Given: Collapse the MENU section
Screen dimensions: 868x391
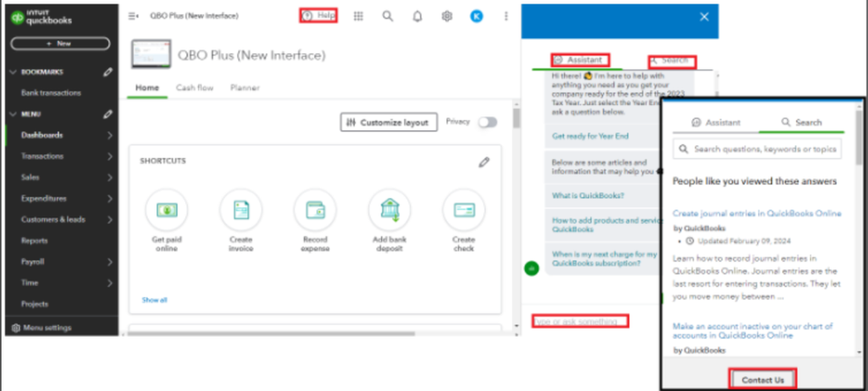Looking at the screenshot, I should click(14, 114).
